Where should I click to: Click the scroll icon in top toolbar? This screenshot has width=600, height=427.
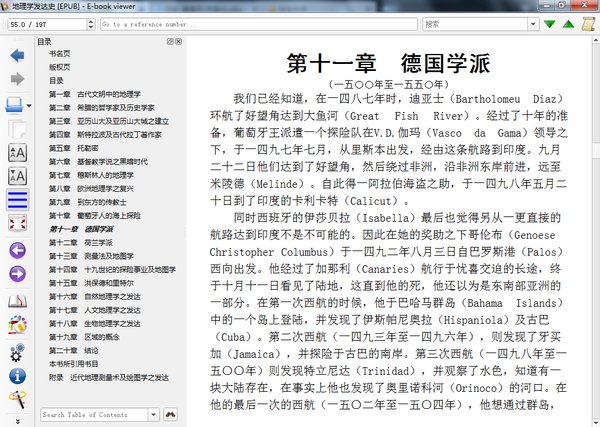click(x=589, y=24)
